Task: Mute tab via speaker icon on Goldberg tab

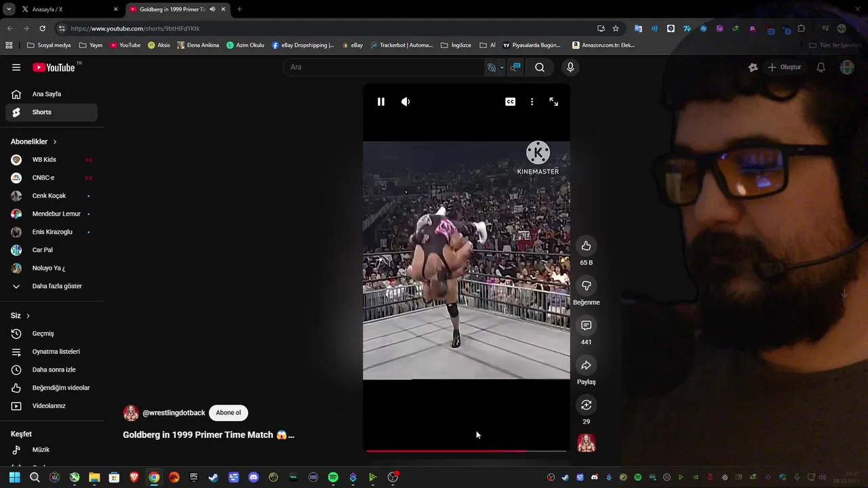Action: tap(212, 9)
